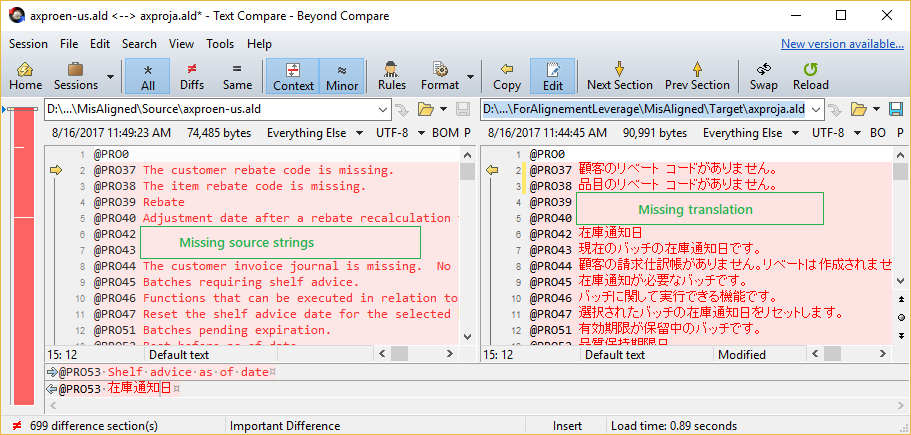Screen dimensions: 911x435
Task: Click the left pane 74,485 bytes label
Action: (218, 133)
